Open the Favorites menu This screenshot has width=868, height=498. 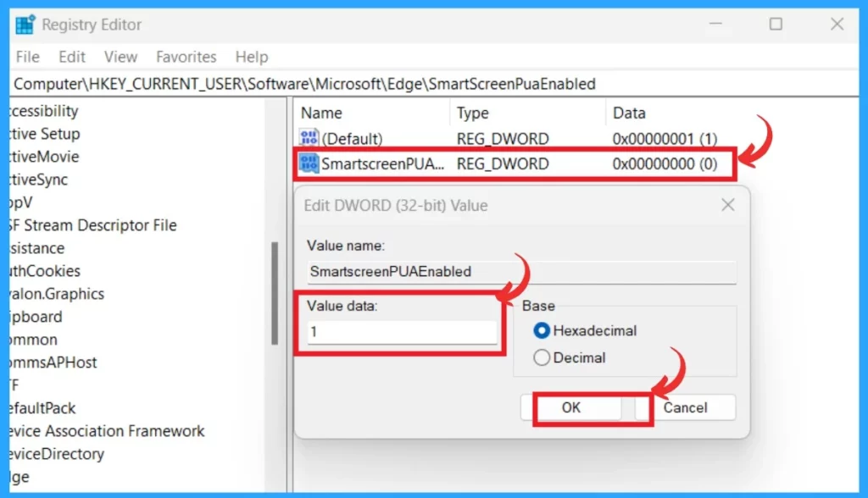[186, 57]
